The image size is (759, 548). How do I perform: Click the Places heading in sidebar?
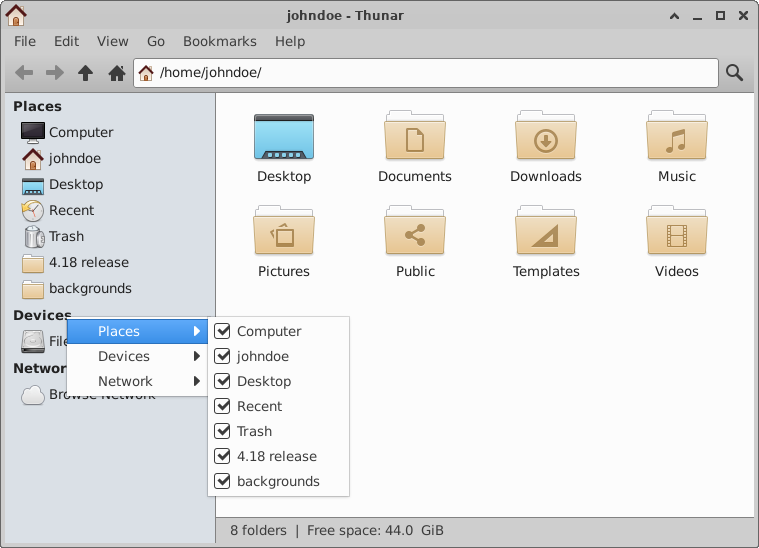(x=37, y=107)
